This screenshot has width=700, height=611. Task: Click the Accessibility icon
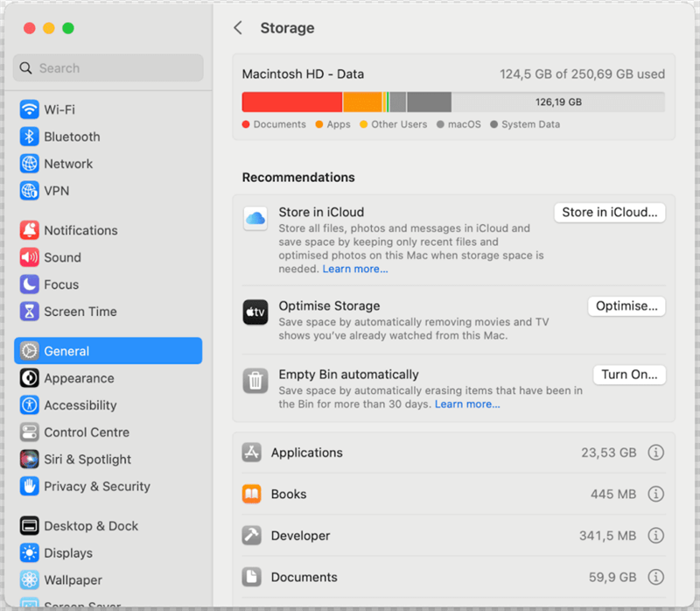pyautogui.click(x=30, y=405)
